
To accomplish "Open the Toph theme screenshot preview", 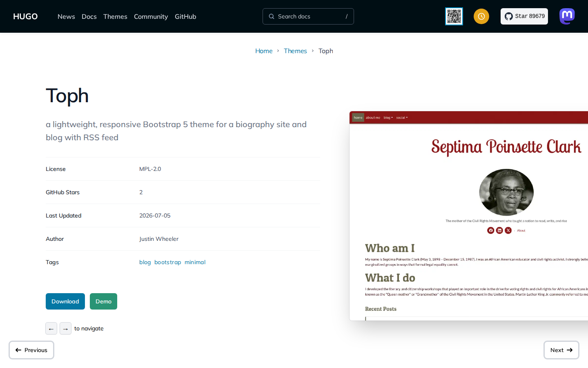I will pos(469,216).
